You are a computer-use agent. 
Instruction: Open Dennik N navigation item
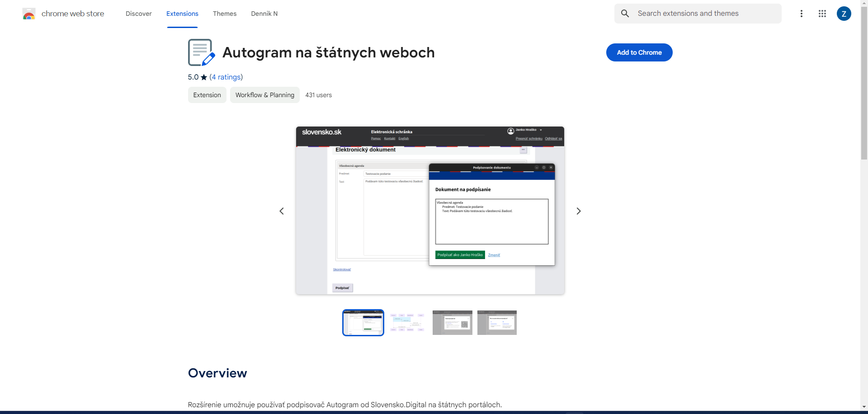click(264, 14)
